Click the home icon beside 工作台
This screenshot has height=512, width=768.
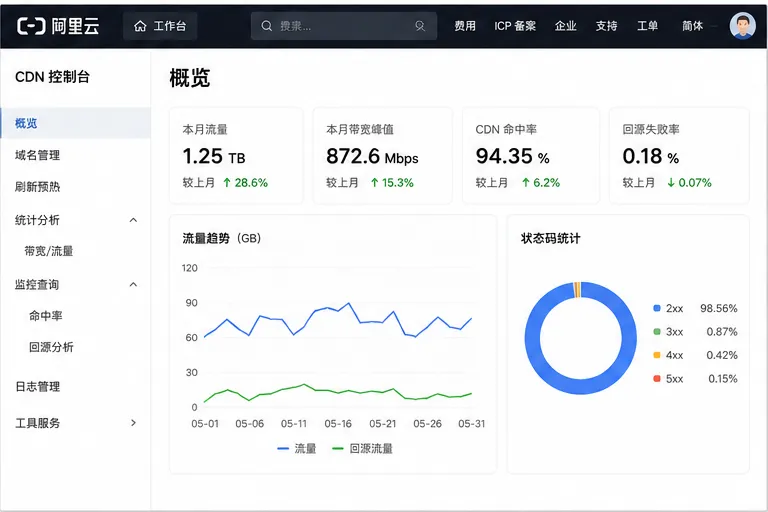[140, 26]
